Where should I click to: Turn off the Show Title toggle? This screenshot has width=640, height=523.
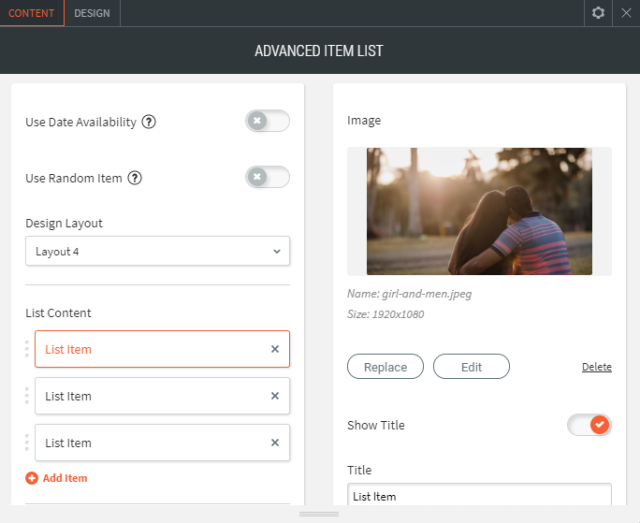(x=589, y=425)
